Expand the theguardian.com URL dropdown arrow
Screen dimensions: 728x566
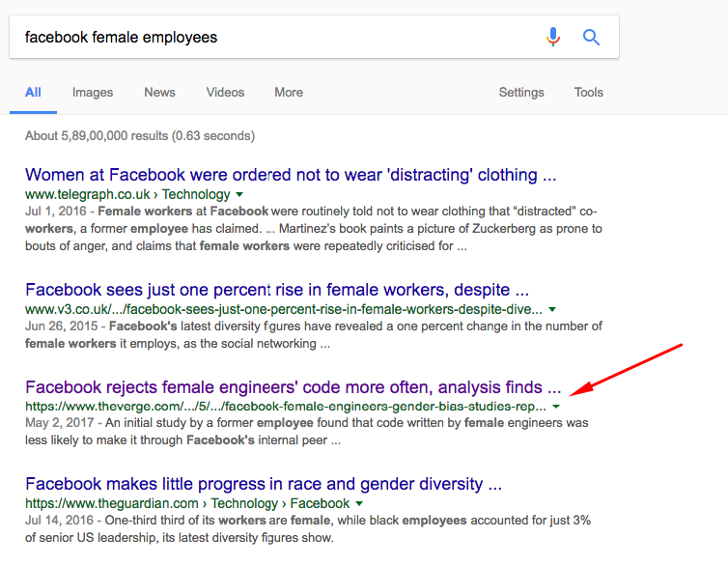coord(359,504)
